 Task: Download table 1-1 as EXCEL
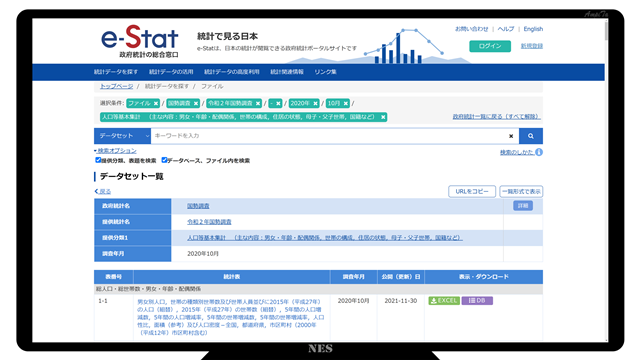point(444,301)
